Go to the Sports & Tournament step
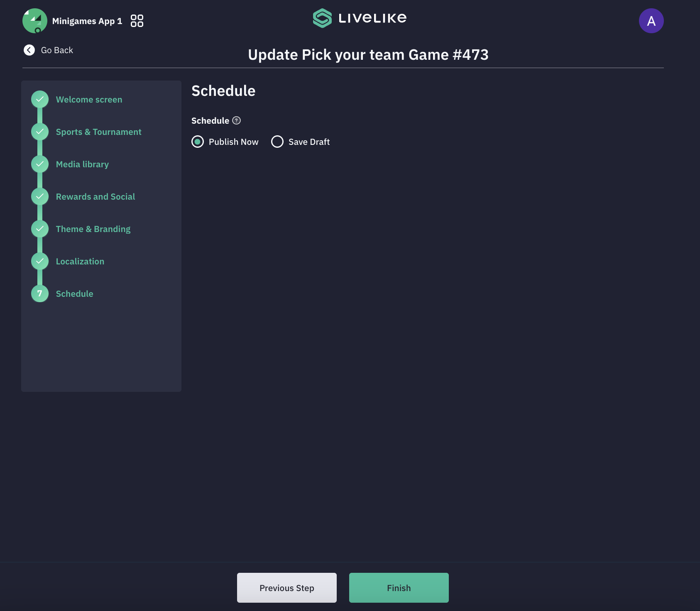The width and height of the screenshot is (700, 611). [x=98, y=132]
